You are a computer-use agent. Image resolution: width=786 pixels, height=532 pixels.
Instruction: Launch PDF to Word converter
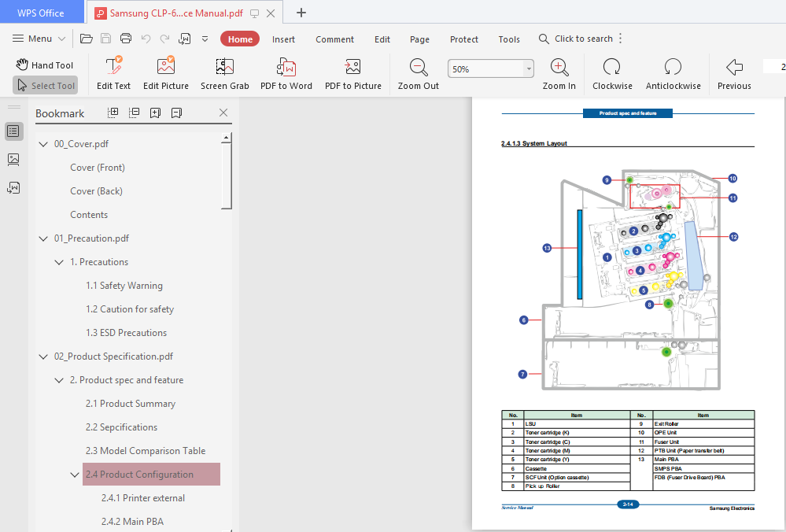[x=286, y=73]
